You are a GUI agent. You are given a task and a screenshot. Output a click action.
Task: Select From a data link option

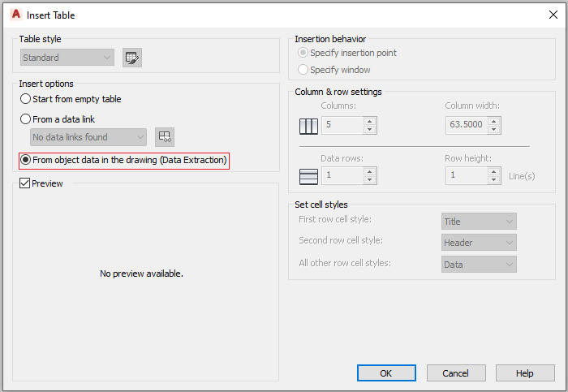[58, 119]
